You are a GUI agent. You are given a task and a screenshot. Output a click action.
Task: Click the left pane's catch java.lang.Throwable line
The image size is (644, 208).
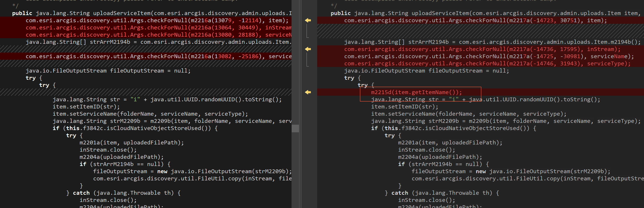coord(123,193)
